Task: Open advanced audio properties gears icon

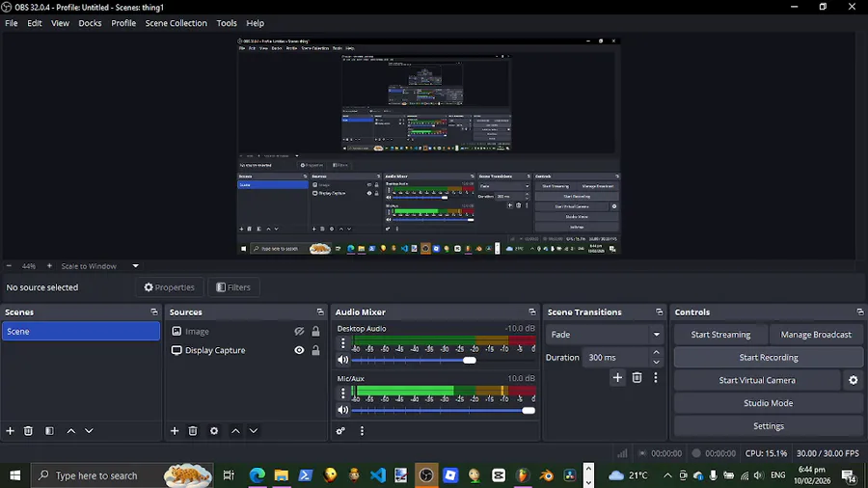Action: coord(340,430)
